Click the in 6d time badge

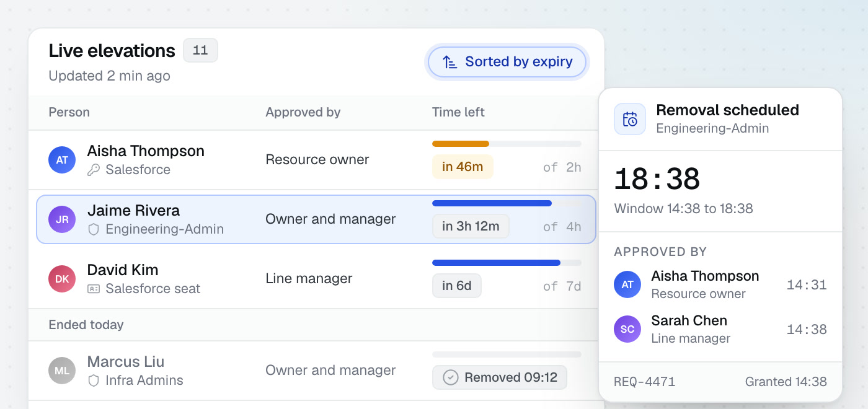point(457,286)
